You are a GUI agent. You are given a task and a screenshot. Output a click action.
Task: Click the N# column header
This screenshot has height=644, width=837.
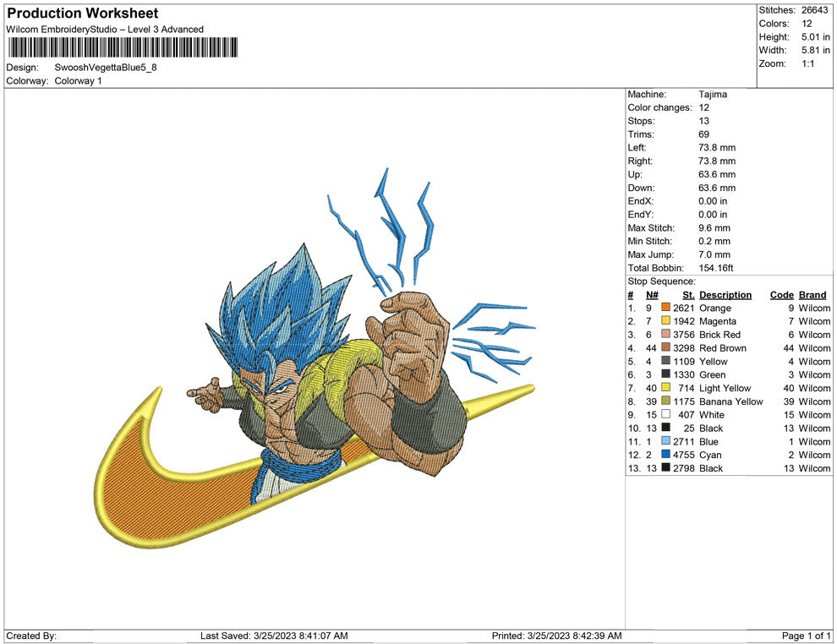(x=652, y=295)
